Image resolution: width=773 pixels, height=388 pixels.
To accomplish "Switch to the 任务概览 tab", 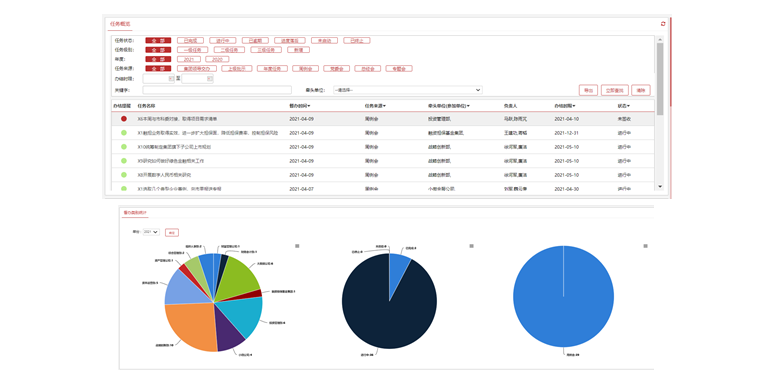I will (120, 24).
